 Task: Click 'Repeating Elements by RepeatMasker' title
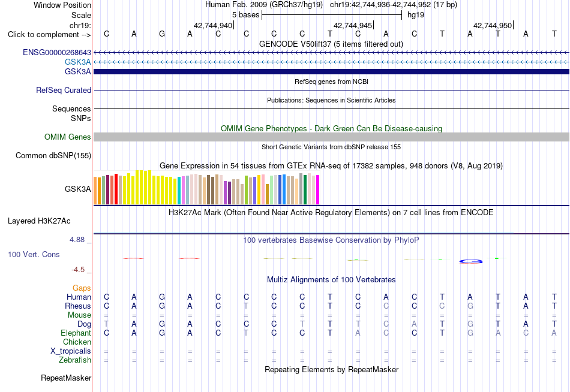[x=332, y=369]
